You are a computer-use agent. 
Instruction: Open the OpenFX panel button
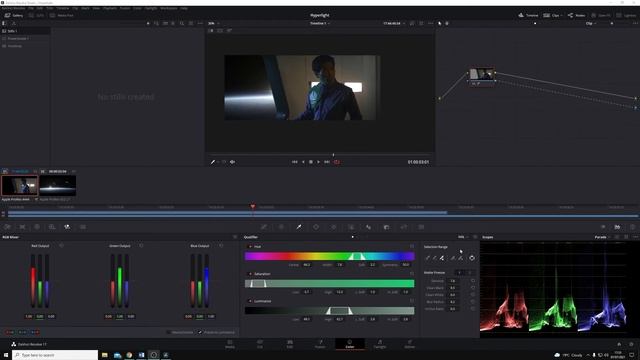click(x=601, y=15)
